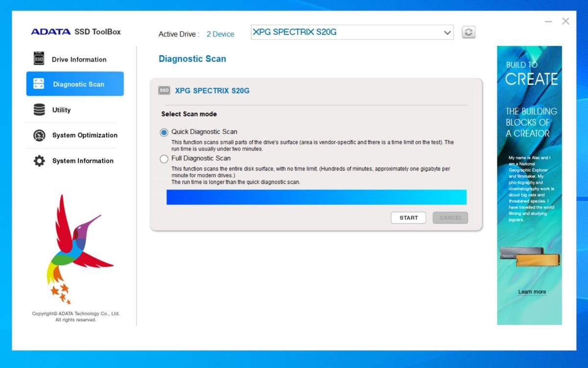Click the Full Diagnostic Scan description text
This screenshot has width=588, height=368.
pos(311,175)
